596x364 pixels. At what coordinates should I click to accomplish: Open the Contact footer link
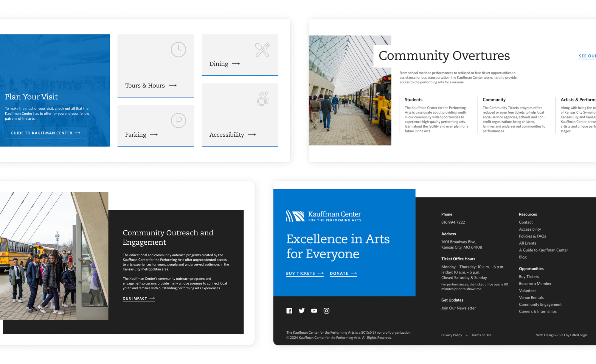click(x=526, y=222)
